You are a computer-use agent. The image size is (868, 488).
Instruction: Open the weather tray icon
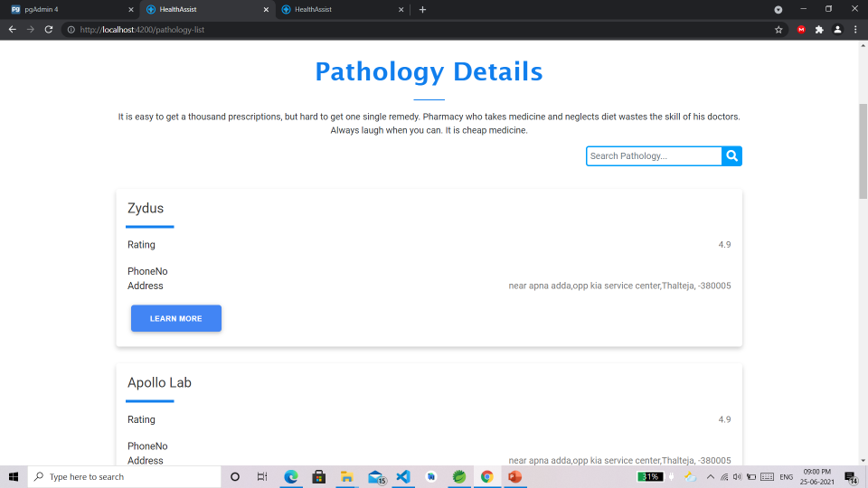pyautogui.click(x=690, y=476)
